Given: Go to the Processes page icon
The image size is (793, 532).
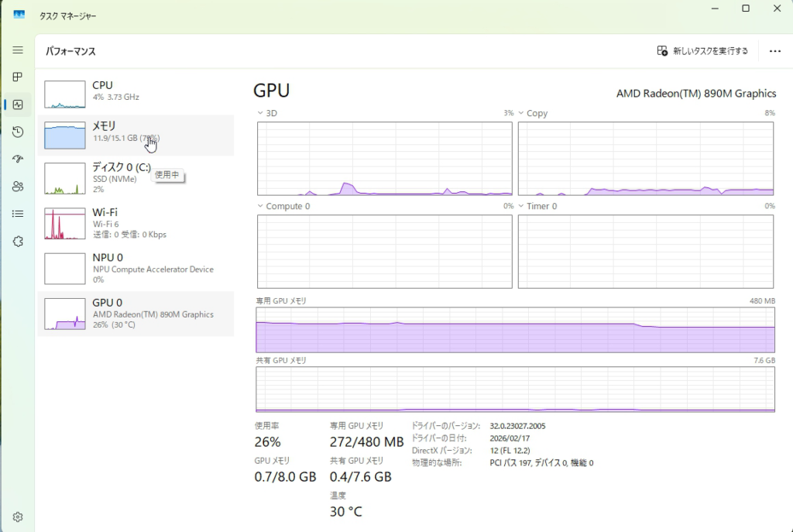Looking at the screenshot, I should point(18,77).
